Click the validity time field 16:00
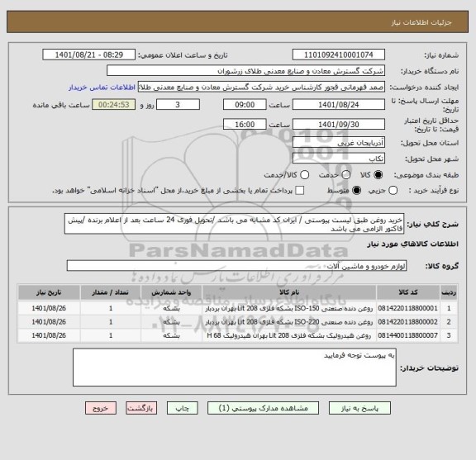Image resolution: width=476 pixels, height=460 pixels. click(x=245, y=125)
